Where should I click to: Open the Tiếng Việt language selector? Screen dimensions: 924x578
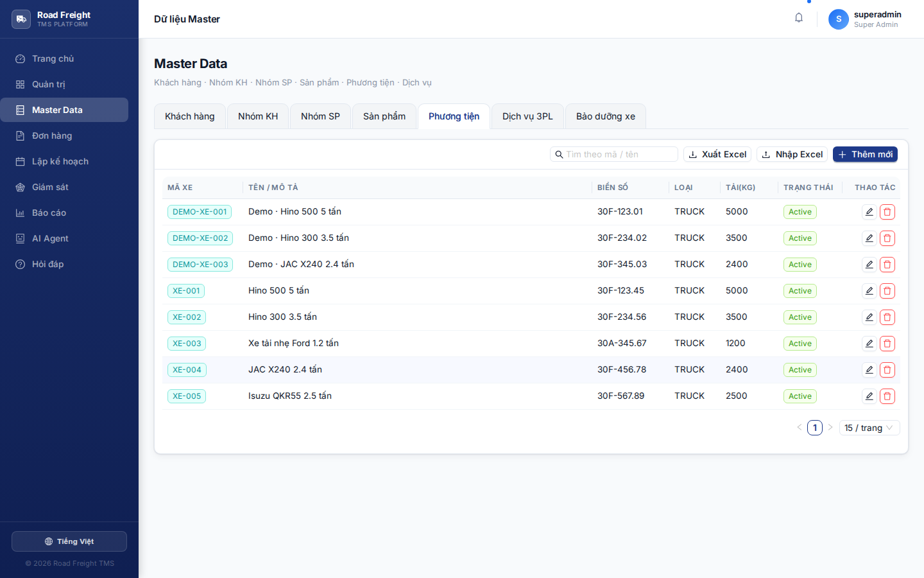point(69,541)
